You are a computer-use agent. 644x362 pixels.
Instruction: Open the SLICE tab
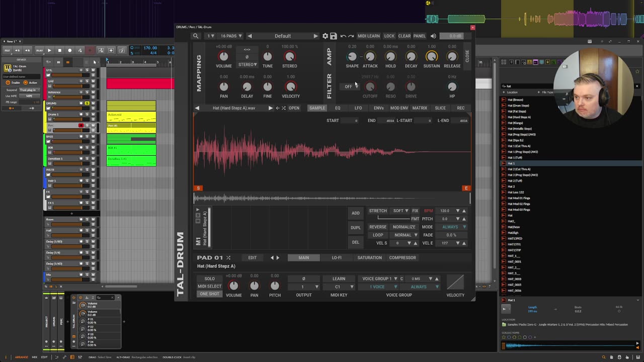(x=440, y=108)
